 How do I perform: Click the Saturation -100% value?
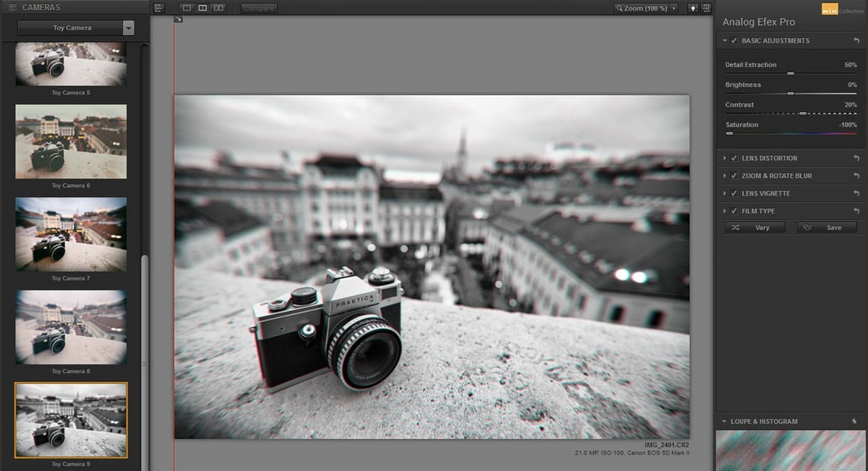tap(848, 125)
